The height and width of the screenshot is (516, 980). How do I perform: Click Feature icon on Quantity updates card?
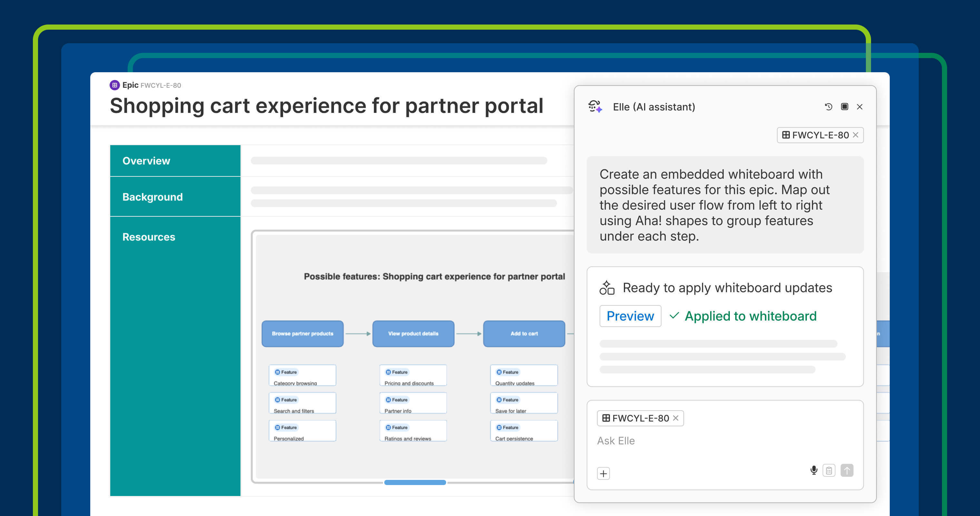pos(499,372)
